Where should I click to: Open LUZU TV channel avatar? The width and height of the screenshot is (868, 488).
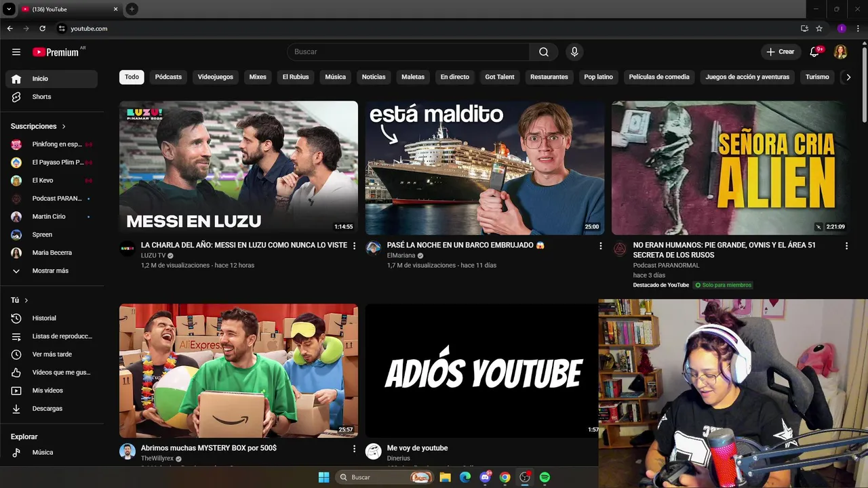(x=127, y=248)
